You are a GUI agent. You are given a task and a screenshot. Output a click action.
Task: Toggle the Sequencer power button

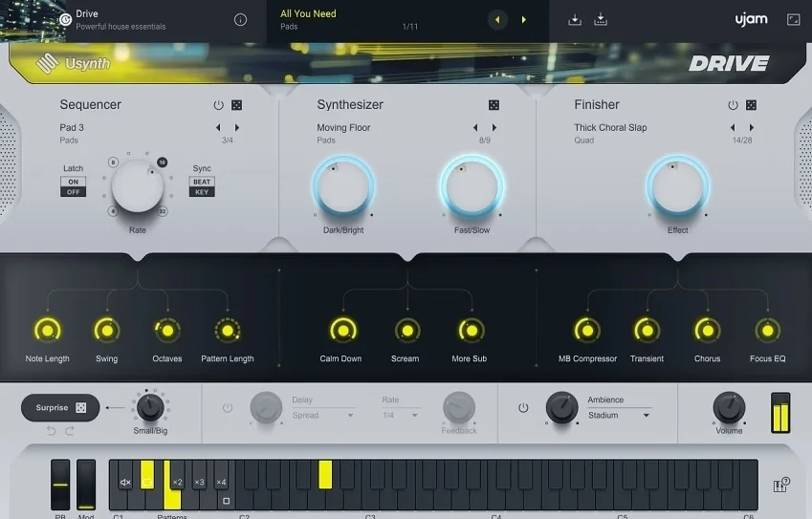coord(218,105)
